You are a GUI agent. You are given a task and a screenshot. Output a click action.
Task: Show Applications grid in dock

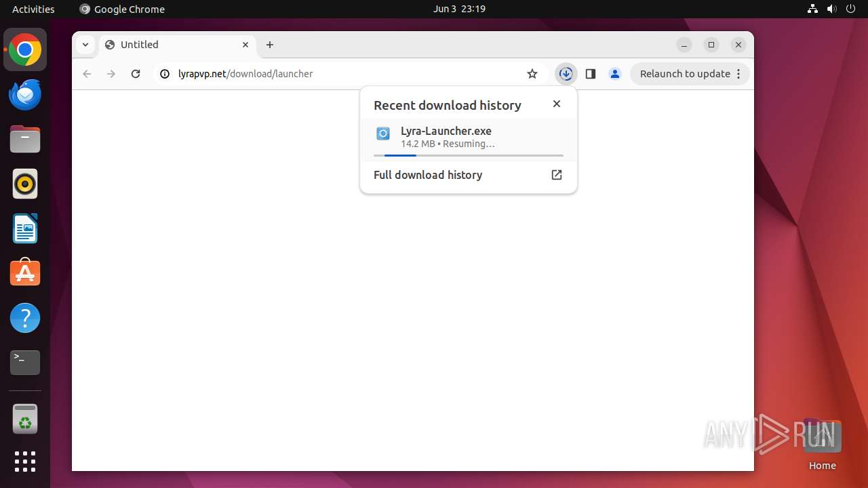(25, 462)
